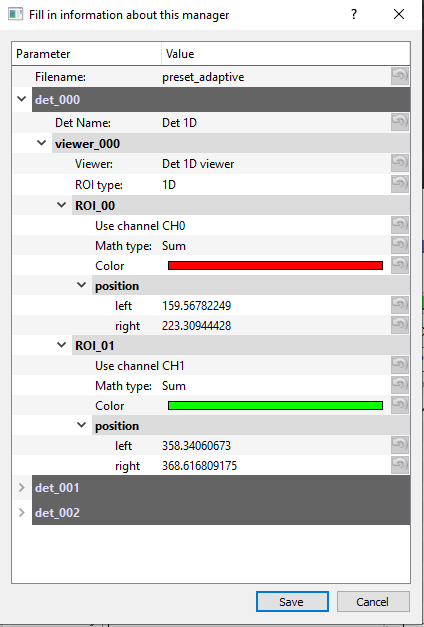424x627 pixels.
Task: Reset ROI_01 Color to default
Action: [x=400, y=405]
